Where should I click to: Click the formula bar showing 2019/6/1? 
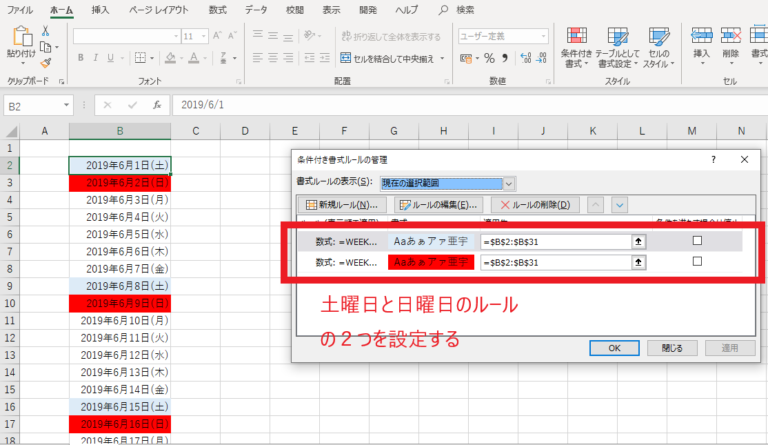pos(469,105)
